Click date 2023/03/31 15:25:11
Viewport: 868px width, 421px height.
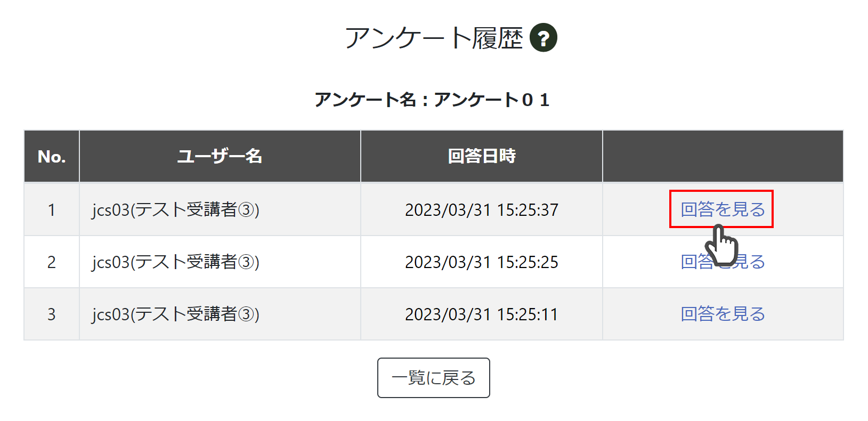[x=482, y=314]
